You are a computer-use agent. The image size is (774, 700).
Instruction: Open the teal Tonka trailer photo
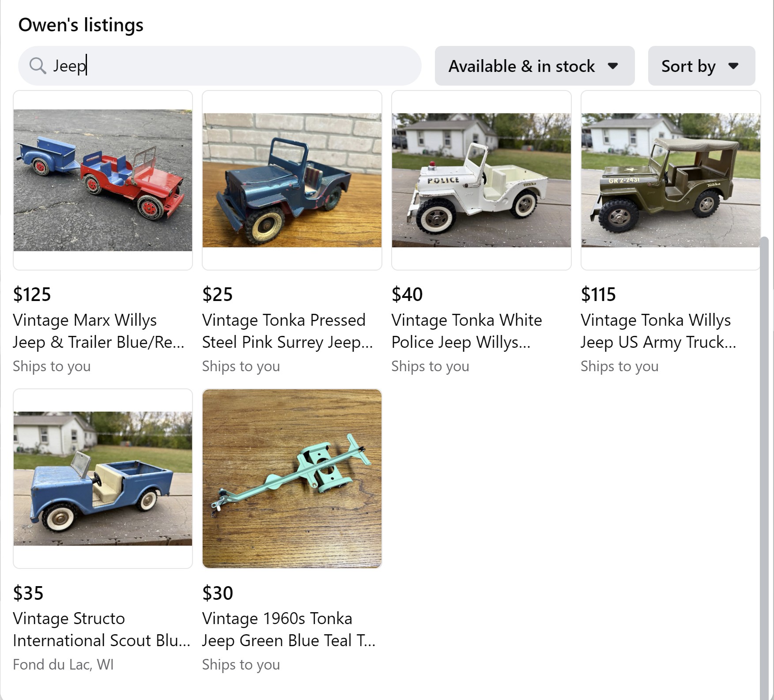(x=292, y=478)
